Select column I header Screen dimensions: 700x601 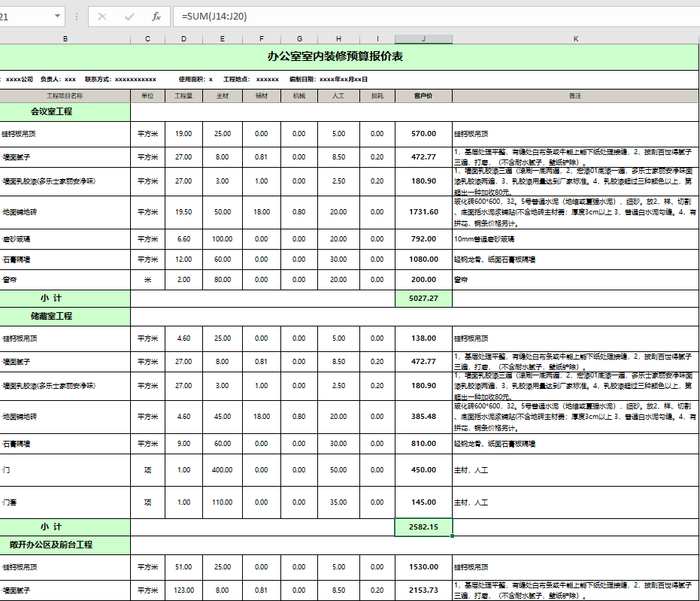point(377,39)
